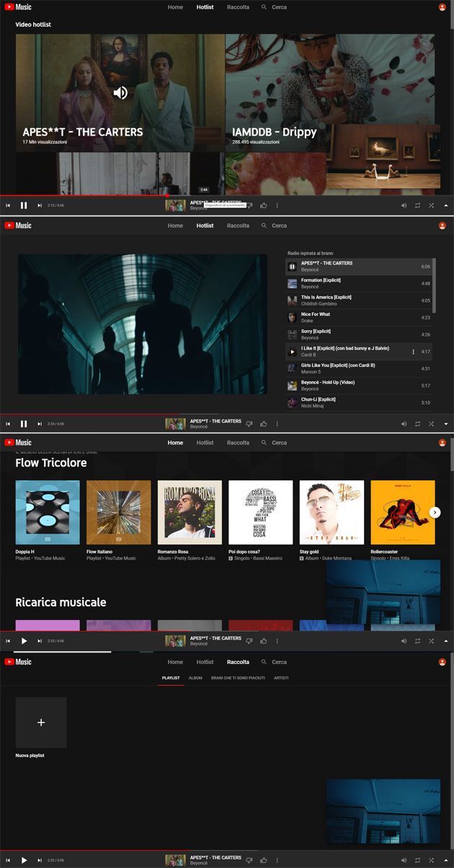Click the 'Nuova playlist' label
Image resolution: width=454 pixels, height=868 pixels.
[30, 756]
